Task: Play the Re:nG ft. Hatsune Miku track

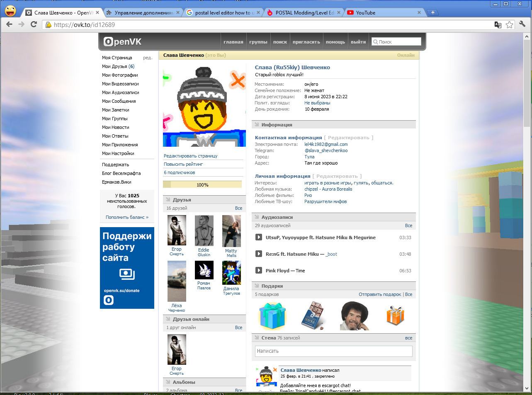Action: 258,254
